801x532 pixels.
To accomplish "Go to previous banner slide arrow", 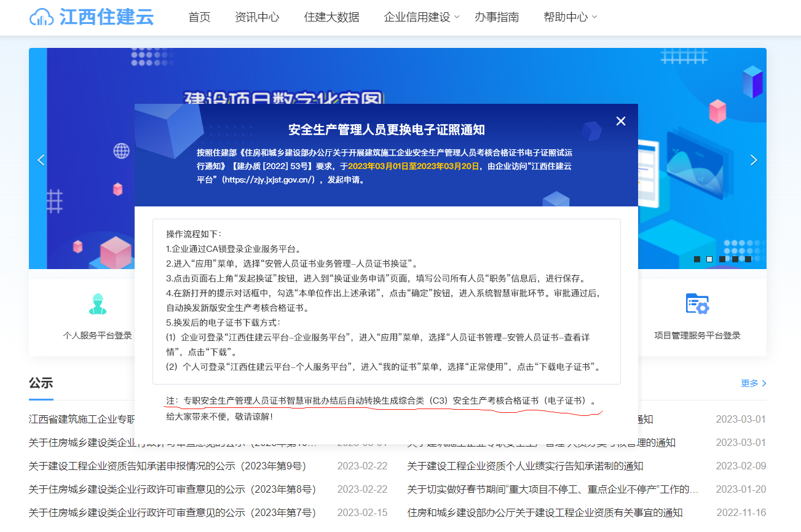I will tap(41, 160).
